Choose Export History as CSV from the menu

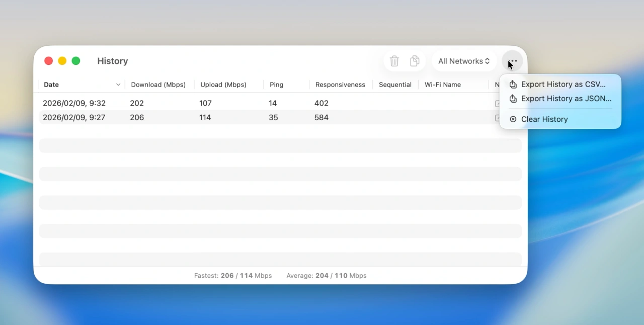563,85
